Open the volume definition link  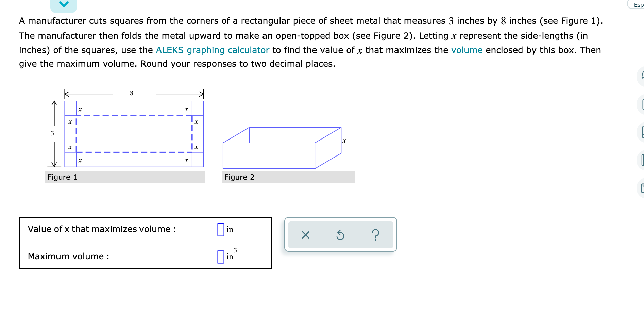click(x=467, y=50)
